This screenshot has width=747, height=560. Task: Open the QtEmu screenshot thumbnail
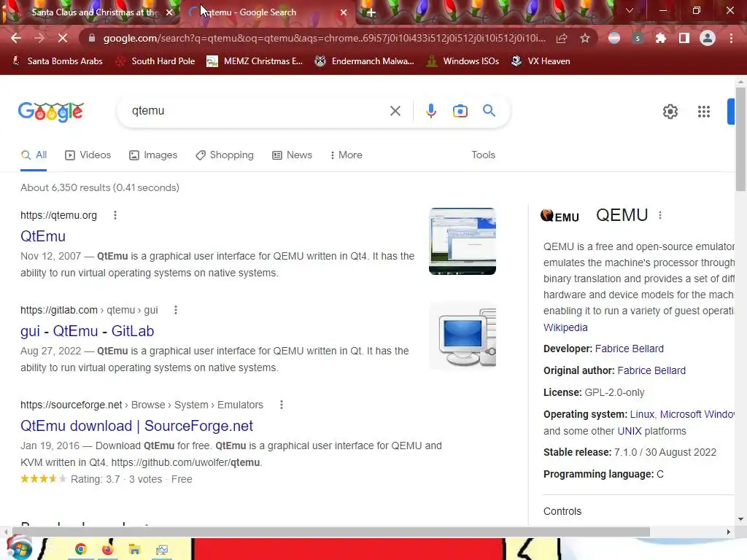pos(462,241)
